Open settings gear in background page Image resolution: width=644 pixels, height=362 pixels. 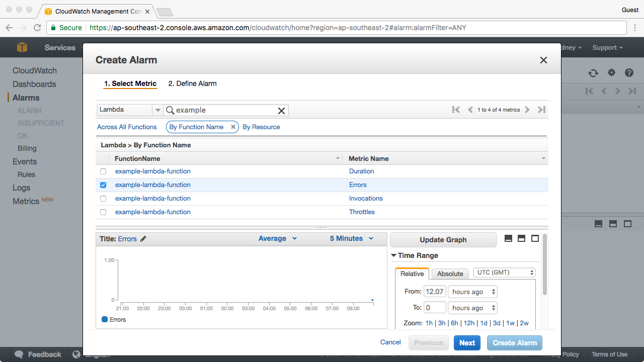(611, 73)
